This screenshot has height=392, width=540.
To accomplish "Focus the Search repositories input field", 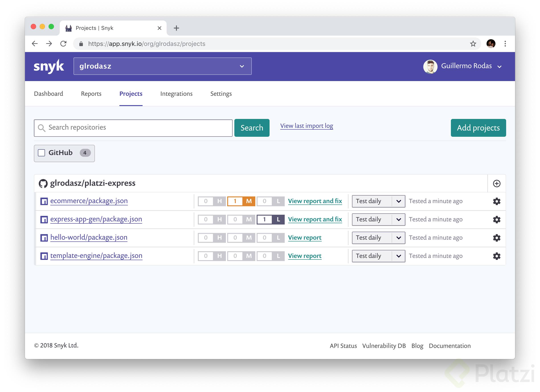I will (x=133, y=128).
